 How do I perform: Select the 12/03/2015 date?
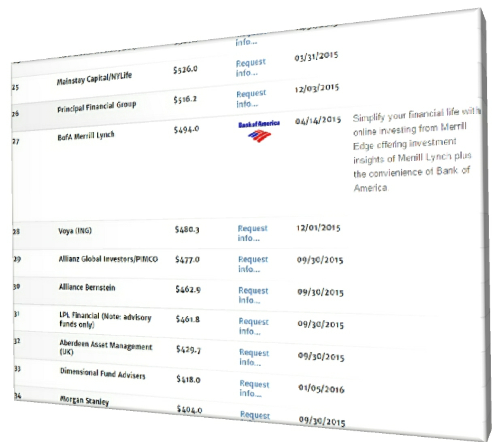317,88
